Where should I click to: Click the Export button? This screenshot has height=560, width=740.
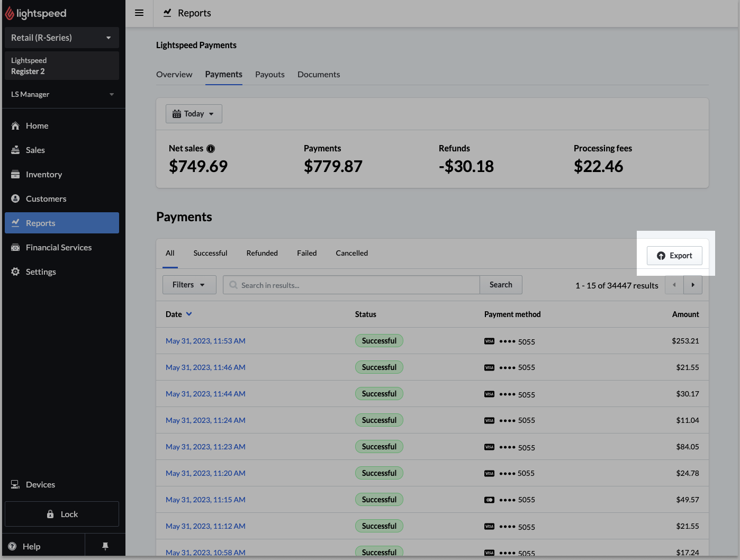(674, 256)
